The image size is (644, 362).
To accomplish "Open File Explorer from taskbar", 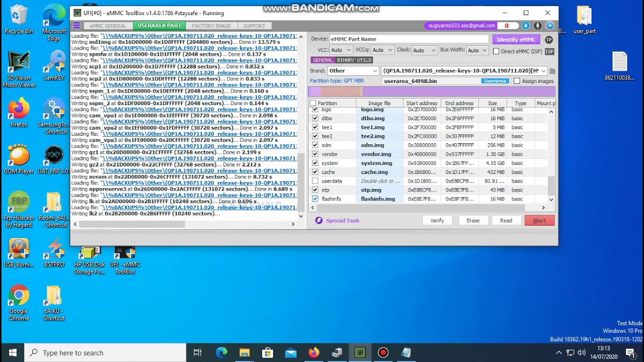I will point(245,352).
